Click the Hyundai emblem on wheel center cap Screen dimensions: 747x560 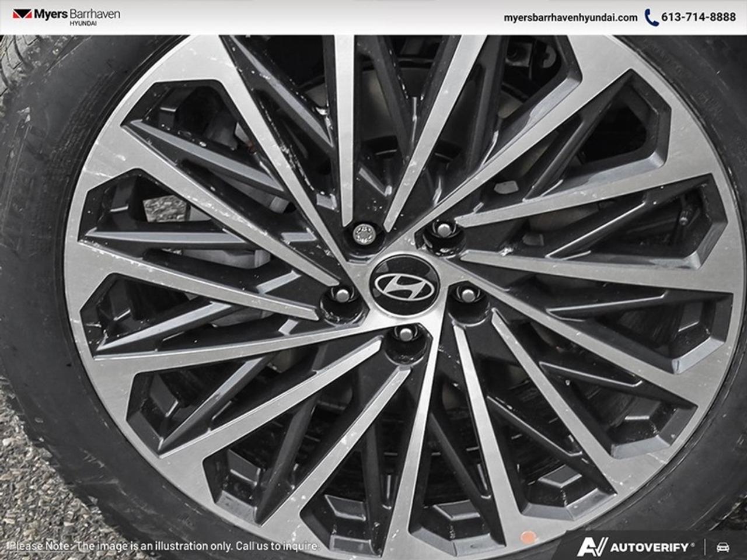tap(404, 286)
